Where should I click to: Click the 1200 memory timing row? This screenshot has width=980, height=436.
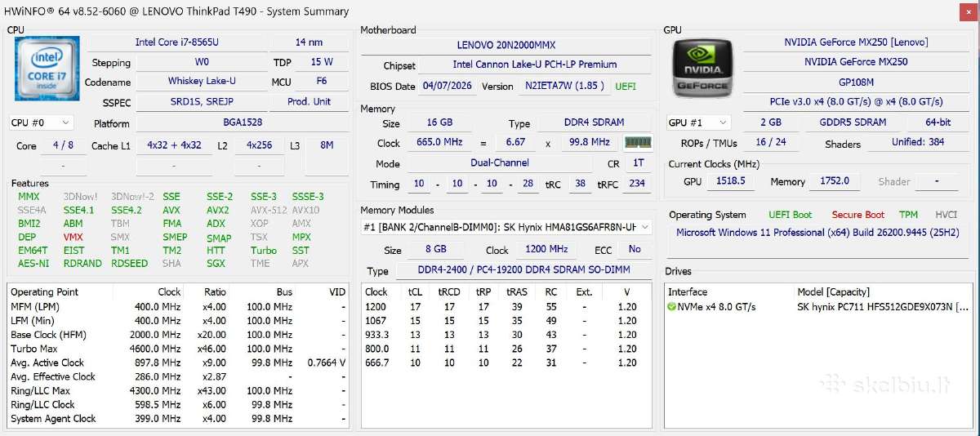pyautogui.click(x=506, y=307)
